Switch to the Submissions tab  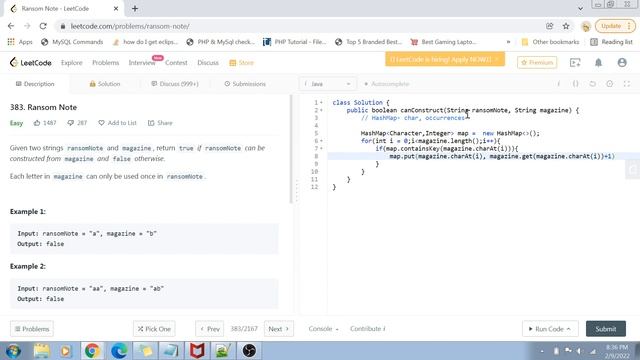point(245,84)
